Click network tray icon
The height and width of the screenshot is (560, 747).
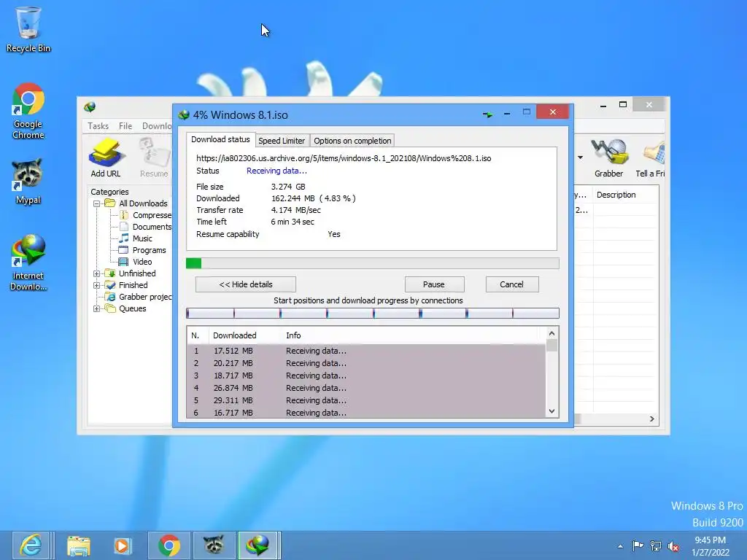coord(656,545)
